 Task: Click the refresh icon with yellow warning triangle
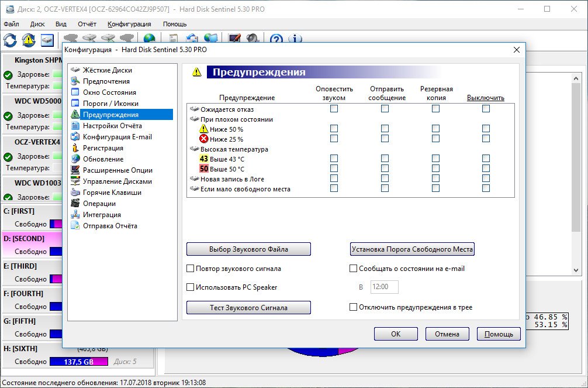coord(29,40)
